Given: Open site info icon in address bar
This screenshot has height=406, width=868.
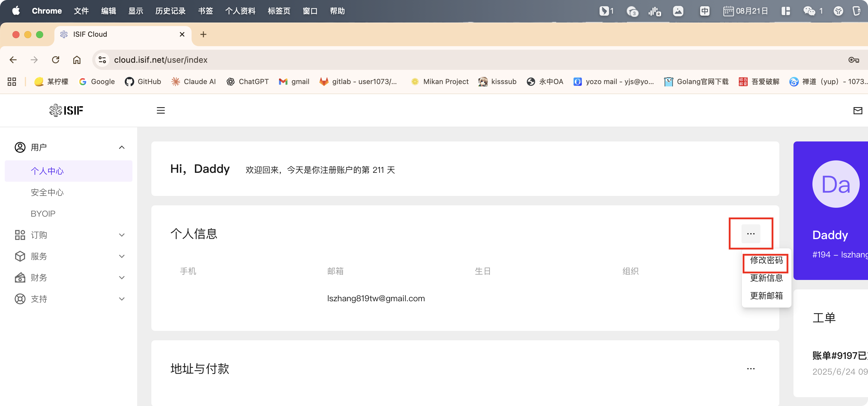Looking at the screenshot, I should coord(102,60).
